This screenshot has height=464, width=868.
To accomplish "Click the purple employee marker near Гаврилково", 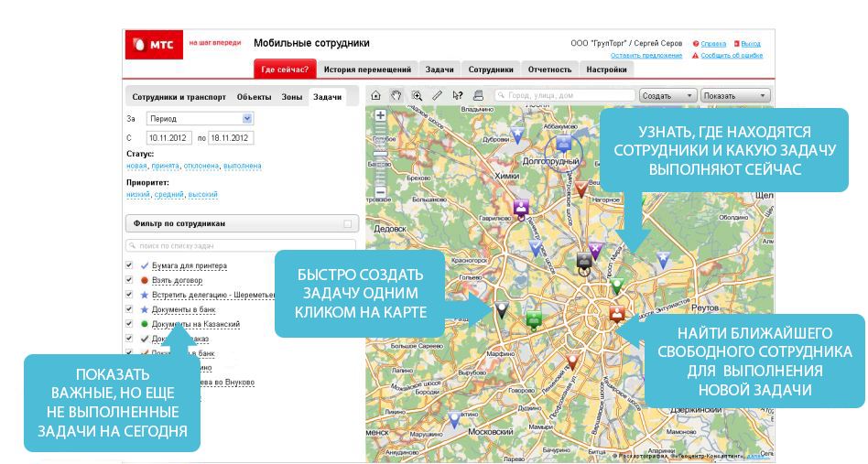I will click(521, 209).
